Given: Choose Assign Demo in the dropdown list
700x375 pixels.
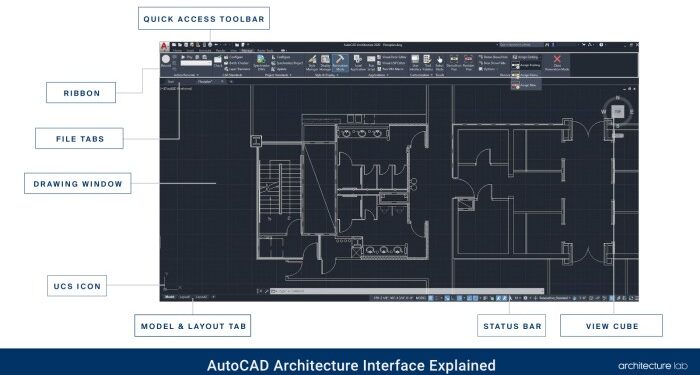Looking at the screenshot, I should 526,75.
